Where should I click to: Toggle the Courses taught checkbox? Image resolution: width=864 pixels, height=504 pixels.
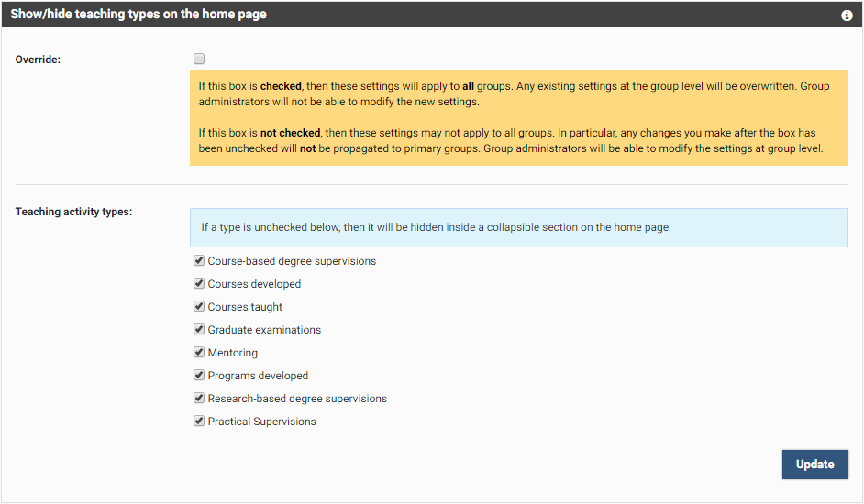point(199,307)
